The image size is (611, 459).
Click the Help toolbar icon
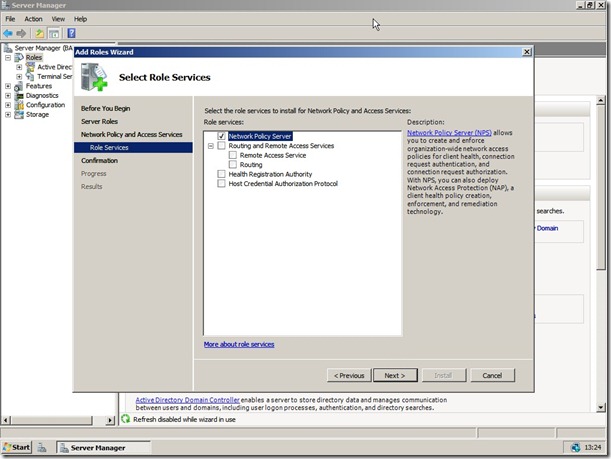pos(71,33)
